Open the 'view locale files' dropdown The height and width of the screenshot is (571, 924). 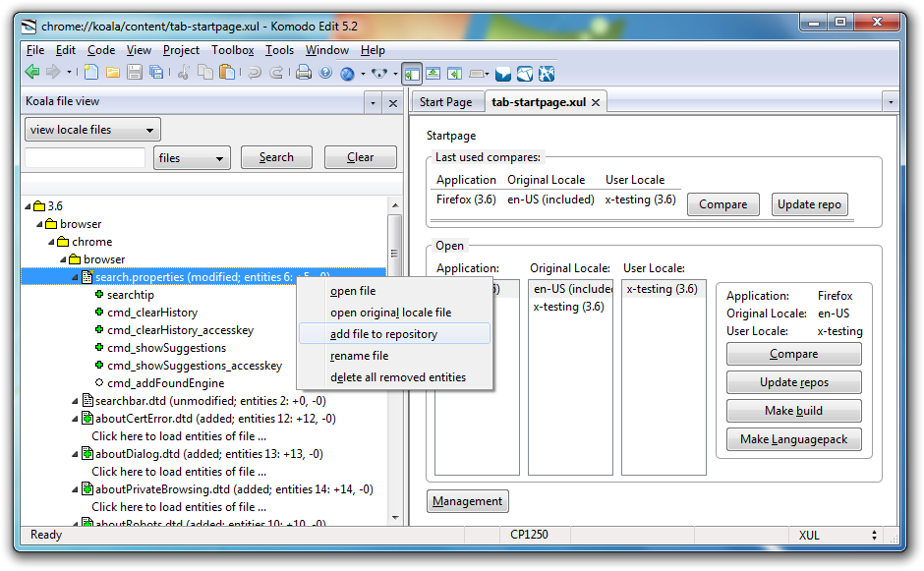pos(92,130)
